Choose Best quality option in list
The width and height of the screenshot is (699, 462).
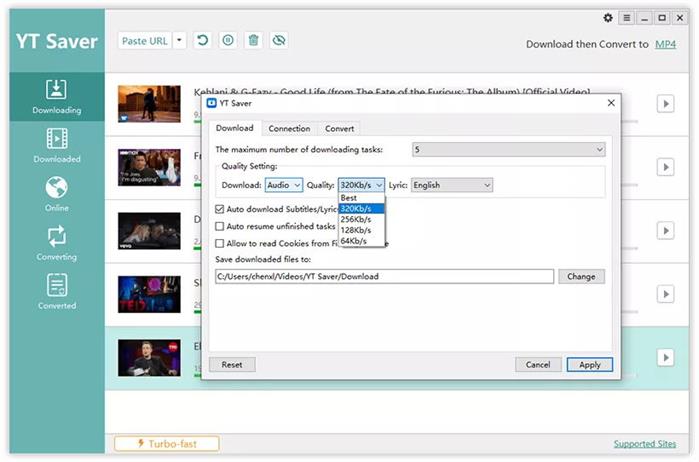coord(362,198)
